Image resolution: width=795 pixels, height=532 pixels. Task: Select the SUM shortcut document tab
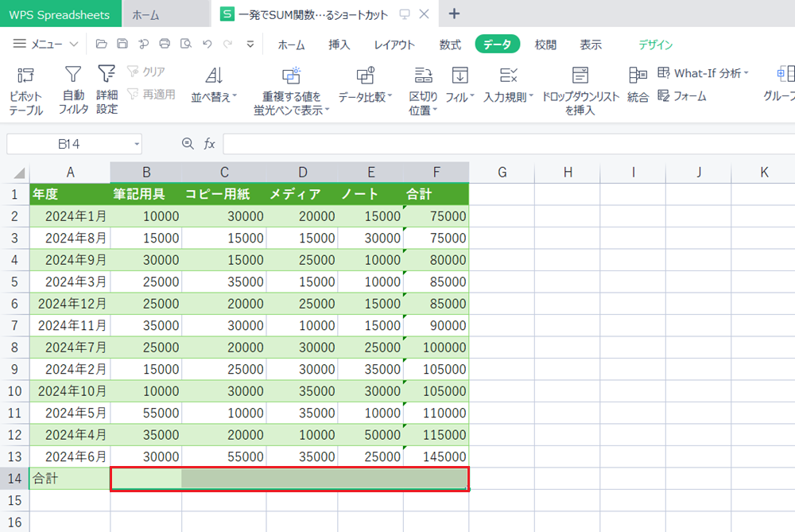point(312,14)
